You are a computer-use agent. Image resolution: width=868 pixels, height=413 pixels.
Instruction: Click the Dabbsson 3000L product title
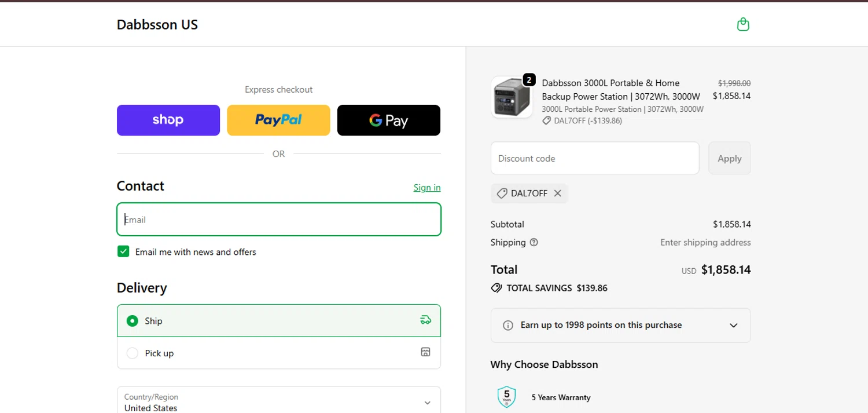[621, 90]
